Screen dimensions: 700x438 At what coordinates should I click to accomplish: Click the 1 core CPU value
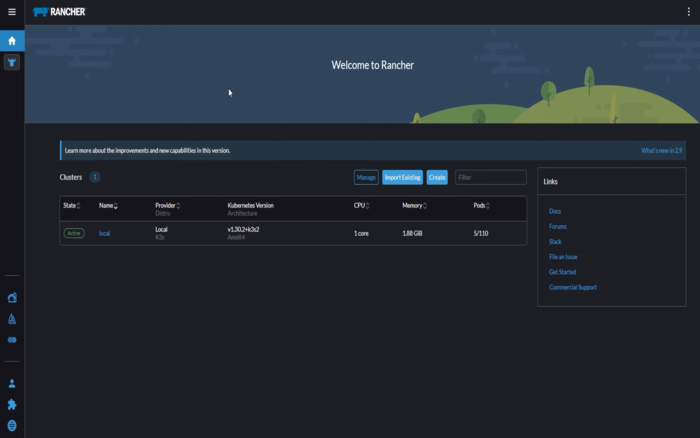click(361, 233)
